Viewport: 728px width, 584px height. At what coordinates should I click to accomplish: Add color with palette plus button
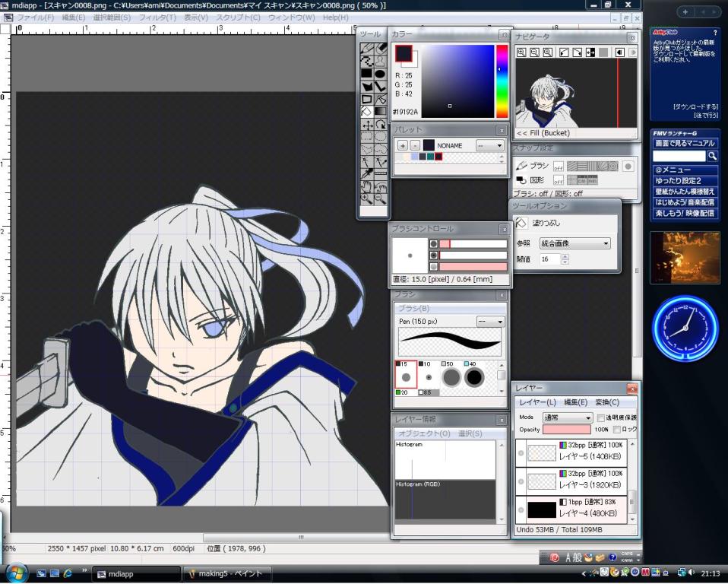point(403,145)
